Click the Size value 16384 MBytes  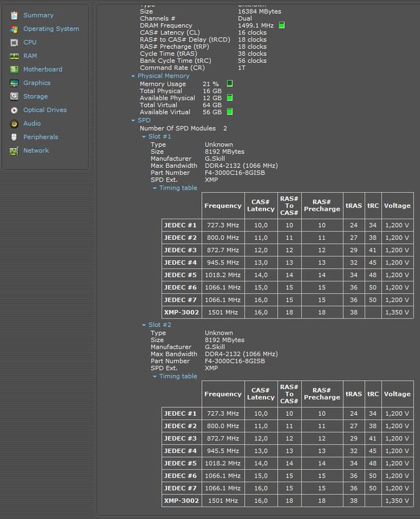tap(260, 12)
